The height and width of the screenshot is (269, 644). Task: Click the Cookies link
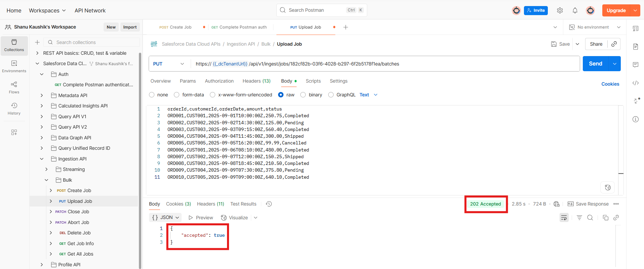click(610, 84)
